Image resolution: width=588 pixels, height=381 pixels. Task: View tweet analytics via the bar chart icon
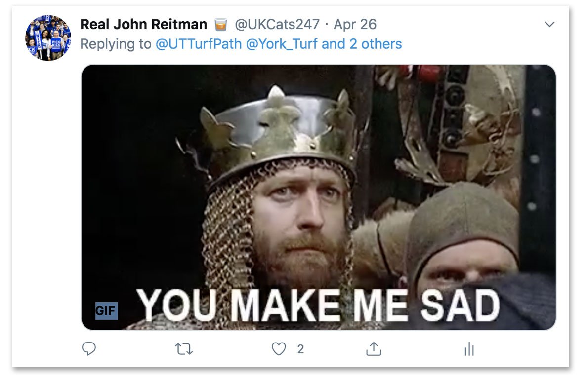point(469,350)
